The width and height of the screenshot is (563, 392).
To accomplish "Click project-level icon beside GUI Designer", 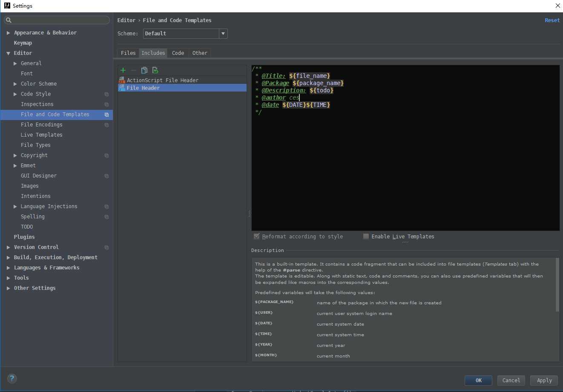I will coord(106,176).
